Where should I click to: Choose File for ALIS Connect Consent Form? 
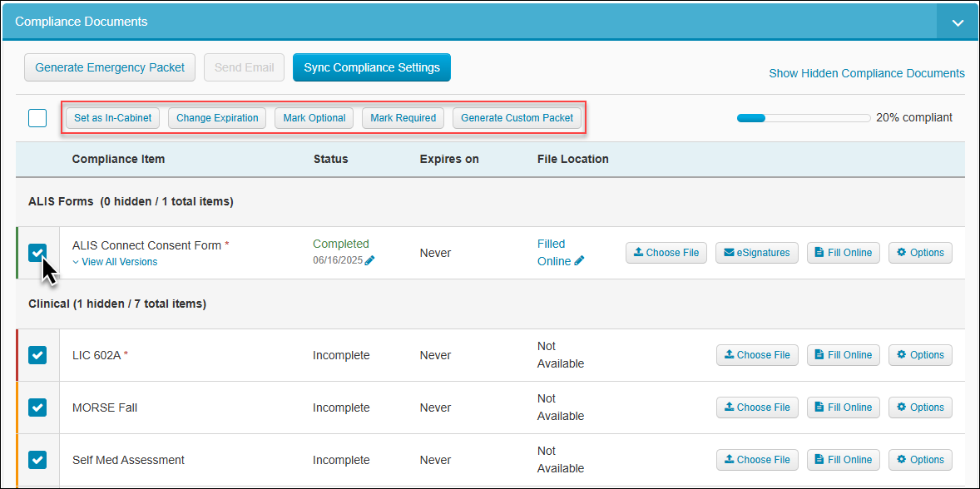click(666, 253)
